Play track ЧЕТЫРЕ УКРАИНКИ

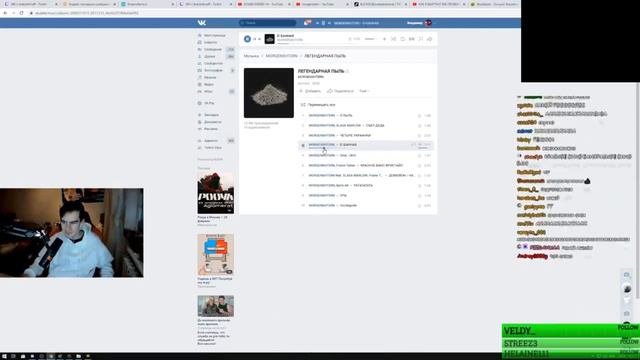pyautogui.click(x=366, y=135)
